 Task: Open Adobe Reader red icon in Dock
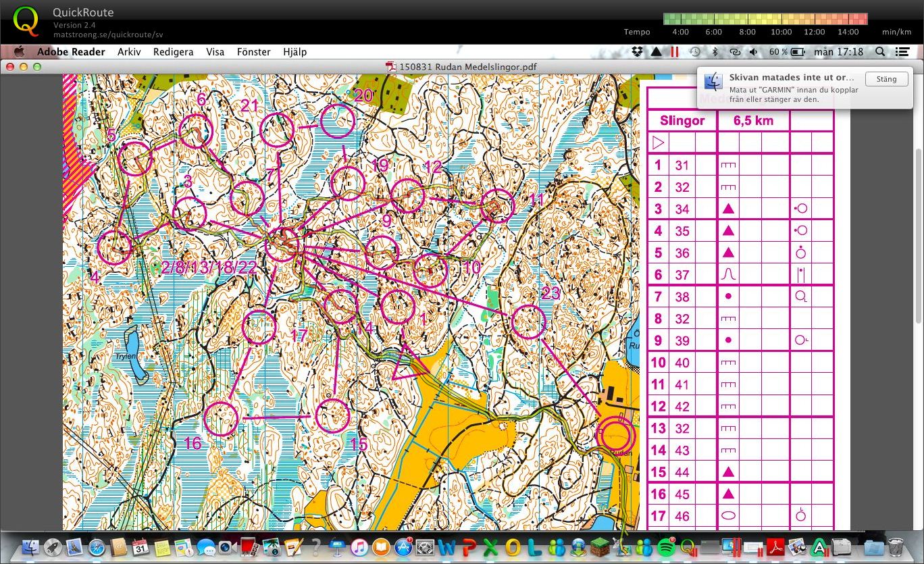point(775,548)
